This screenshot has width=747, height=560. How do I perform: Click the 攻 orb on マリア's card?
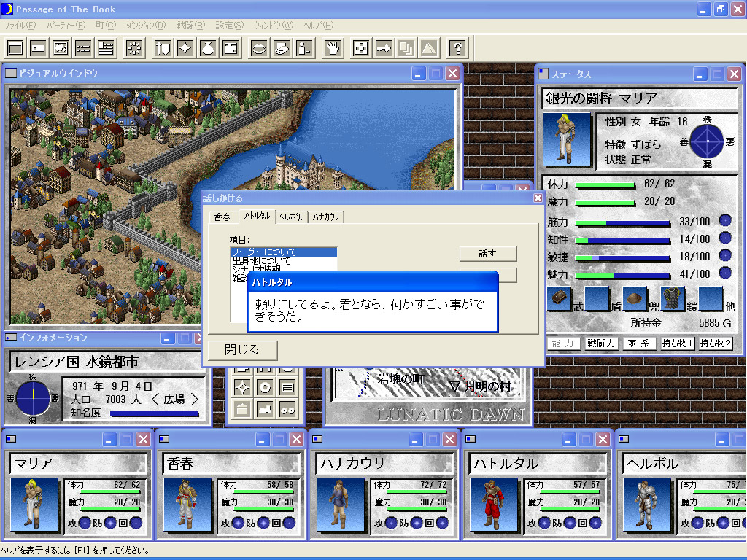[85, 523]
